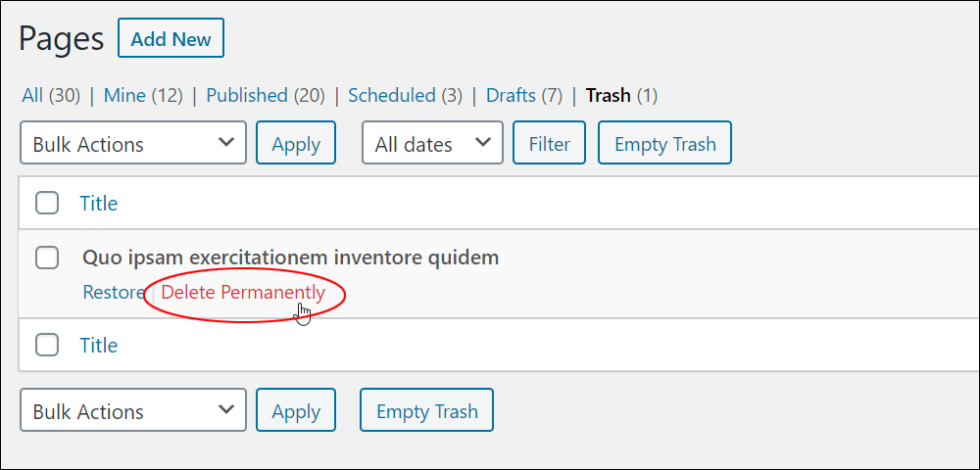Viewport: 980px width, 470px height.
Task: Click the Delete Permanently link
Action: tap(243, 292)
